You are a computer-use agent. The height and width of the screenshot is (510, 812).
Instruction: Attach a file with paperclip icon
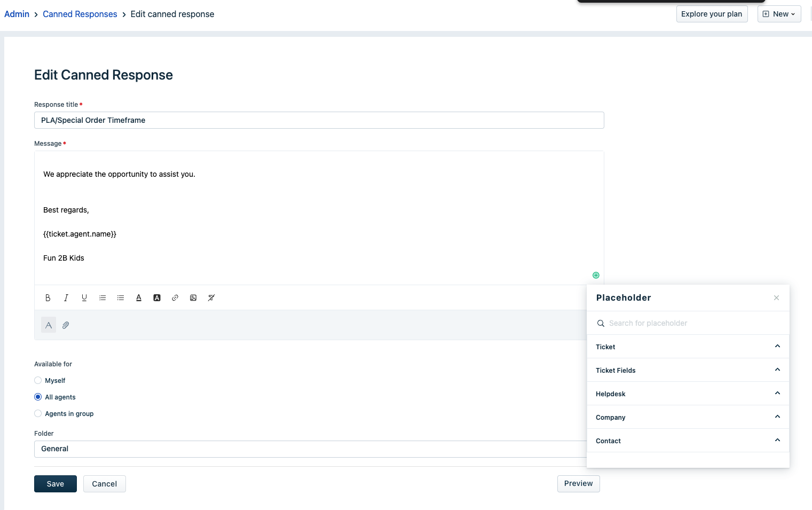pyautogui.click(x=66, y=325)
